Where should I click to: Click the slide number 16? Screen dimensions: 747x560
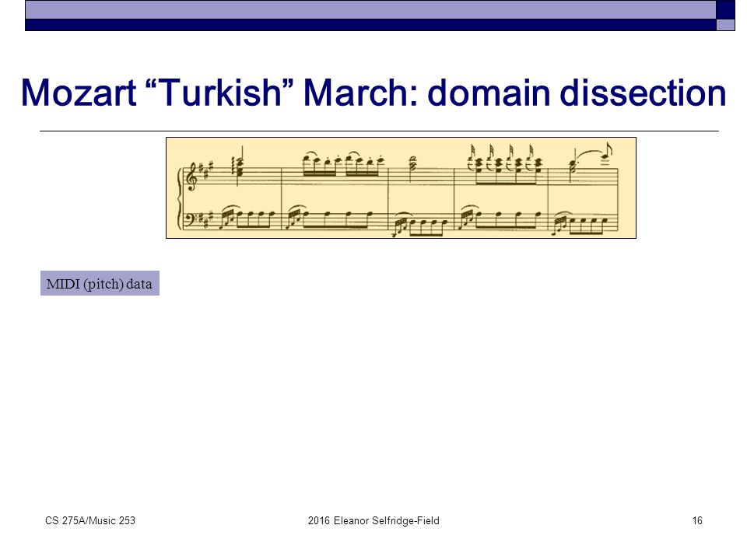click(697, 520)
